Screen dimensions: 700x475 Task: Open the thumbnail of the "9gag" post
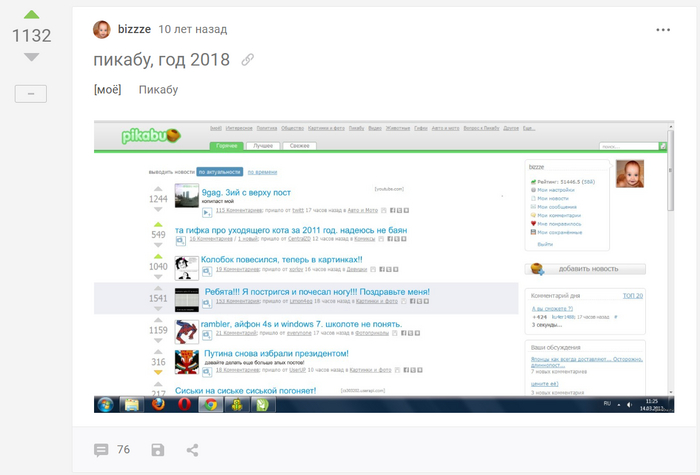(187, 196)
